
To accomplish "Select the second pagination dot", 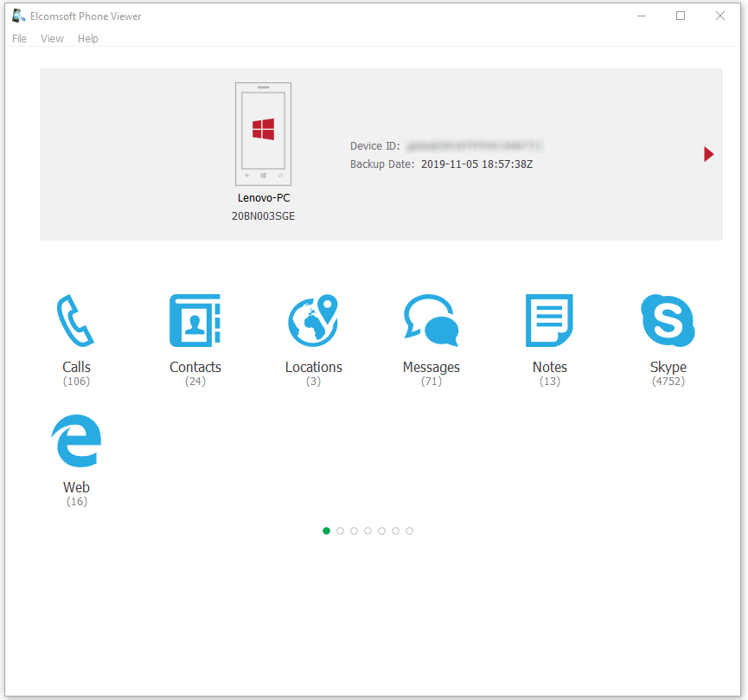I will (x=340, y=530).
